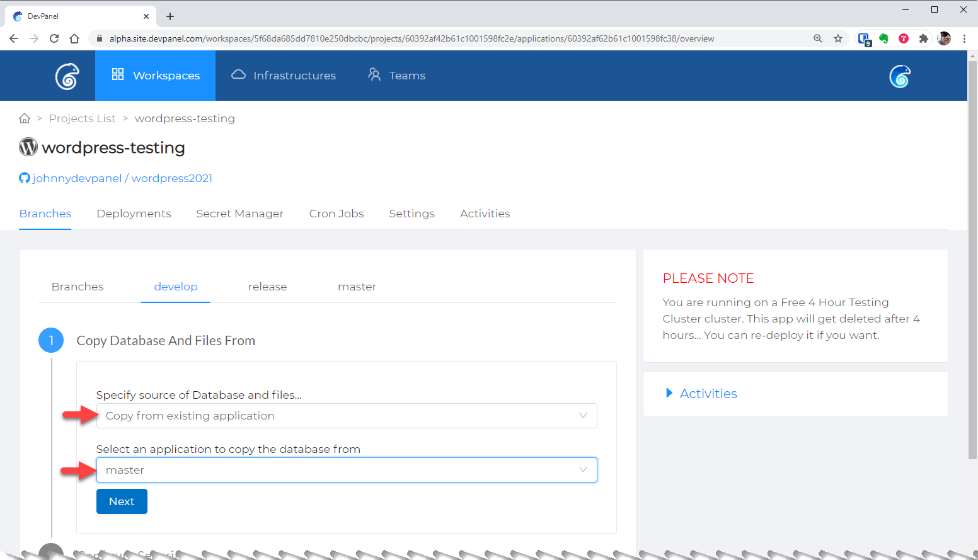Click the browser reload button
This screenshot has height=560, width=978.
tap(54, 38)
